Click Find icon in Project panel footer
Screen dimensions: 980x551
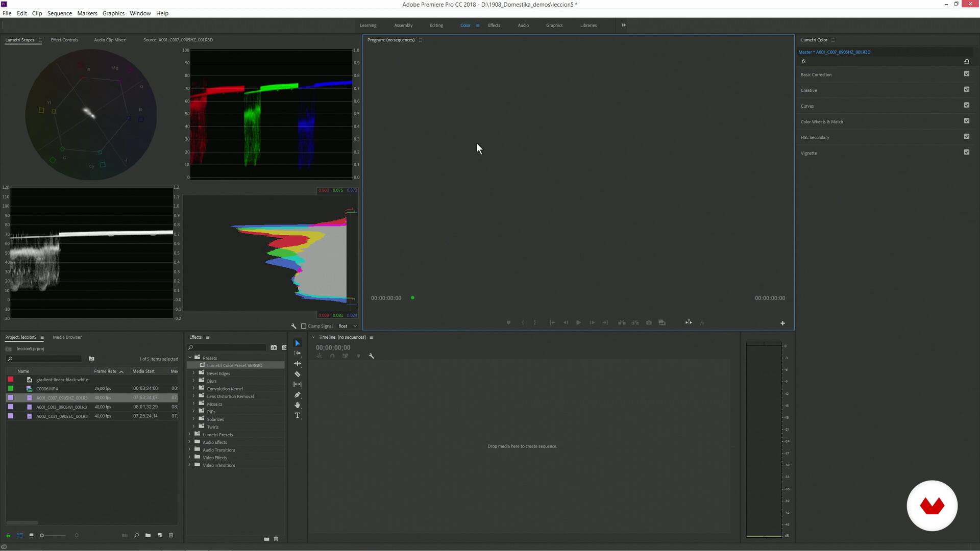coord(136,535)
